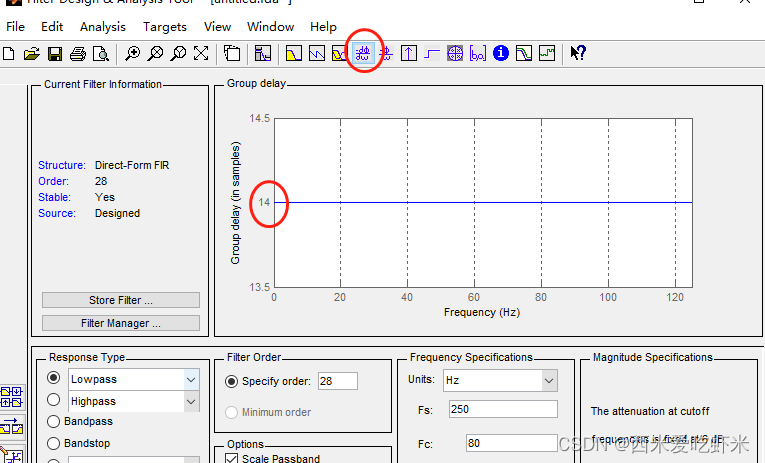The height and width of the screenshot is (463, 765).
Task: Open the Edit menu
Action: click(52, 26)
